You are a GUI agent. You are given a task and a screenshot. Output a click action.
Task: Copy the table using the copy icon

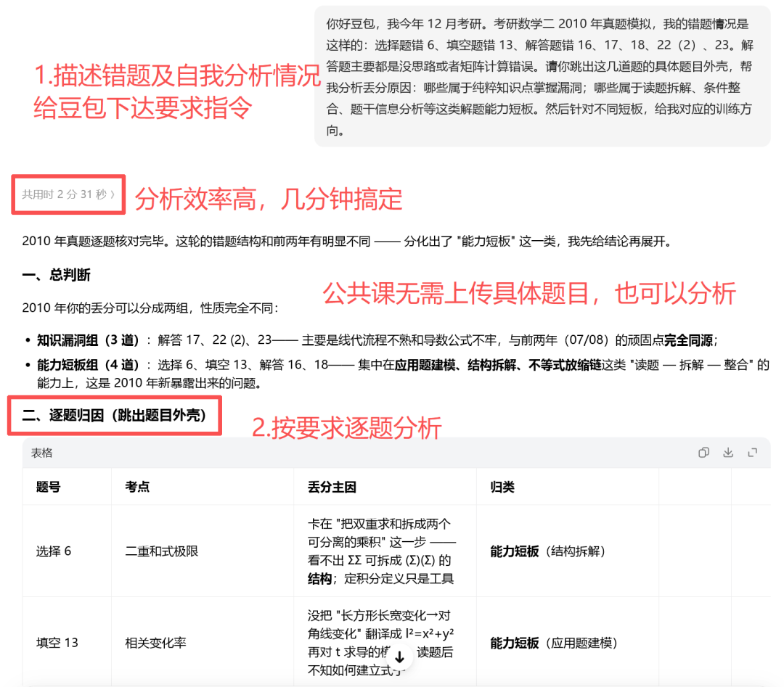(x=703, y=453)
